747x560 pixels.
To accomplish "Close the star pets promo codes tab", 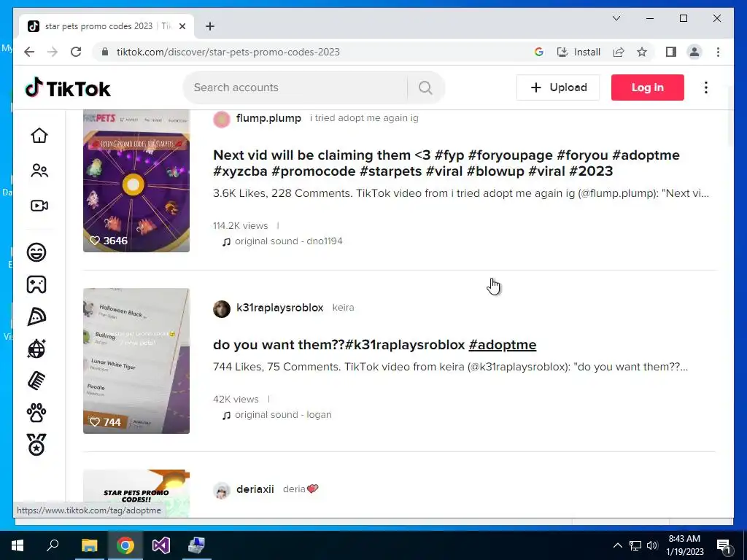I will 182,26.
